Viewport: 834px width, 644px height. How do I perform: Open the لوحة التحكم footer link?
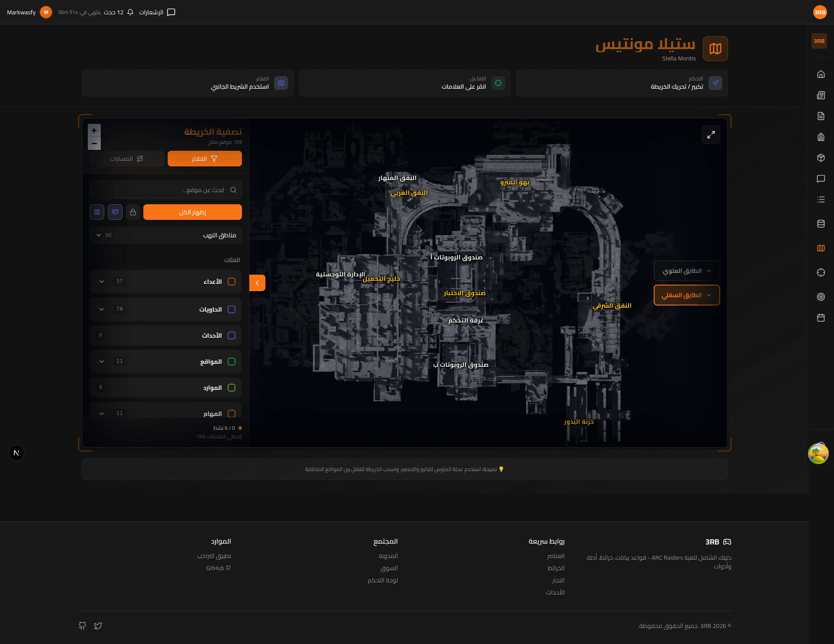click(x=382, y=580)
